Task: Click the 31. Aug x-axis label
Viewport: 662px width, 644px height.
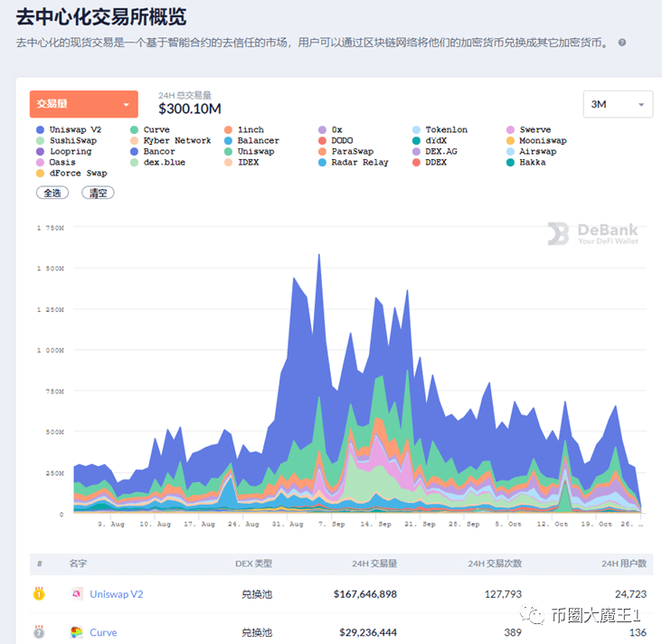Action: click(x=288, y=524)
